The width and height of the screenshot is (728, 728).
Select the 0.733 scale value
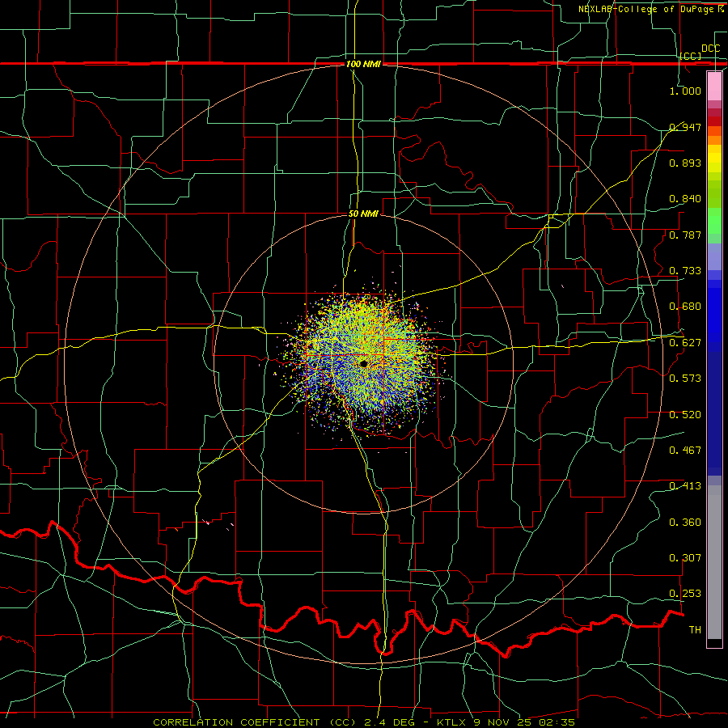tap(685, 271)
